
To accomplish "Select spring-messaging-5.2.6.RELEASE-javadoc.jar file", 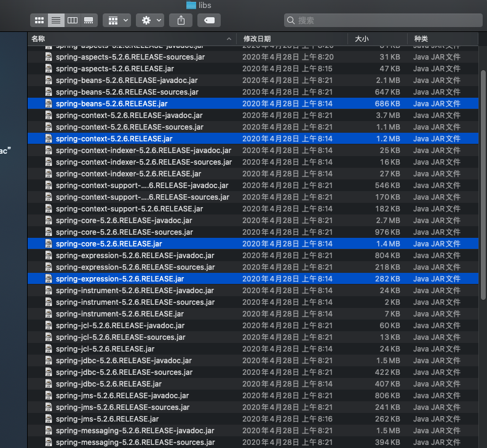I will coord(253,431).
